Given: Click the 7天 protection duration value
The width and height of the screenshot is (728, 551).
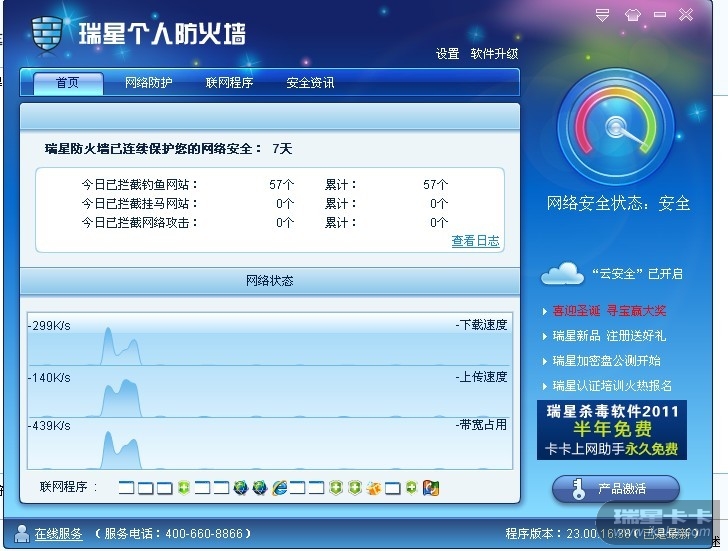Looking at the screenshot, I should click(282, 149).
